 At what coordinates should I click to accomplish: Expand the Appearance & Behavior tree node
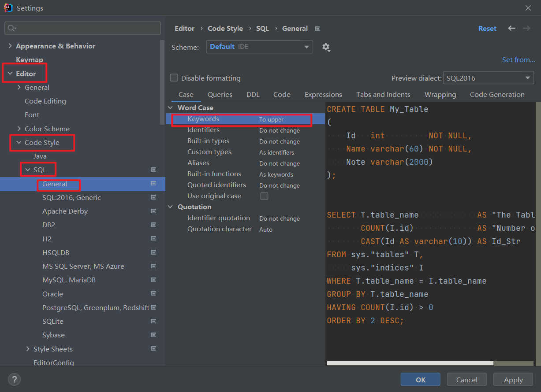click(10, 46)
